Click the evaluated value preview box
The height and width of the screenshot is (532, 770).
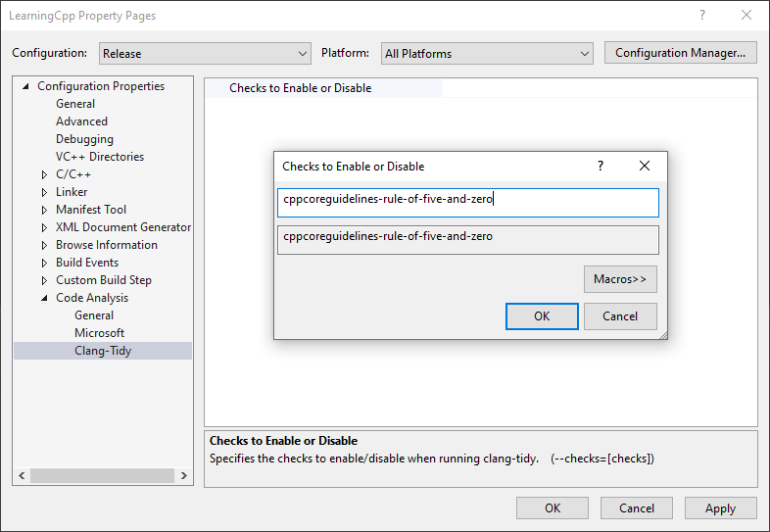[468, 240]
